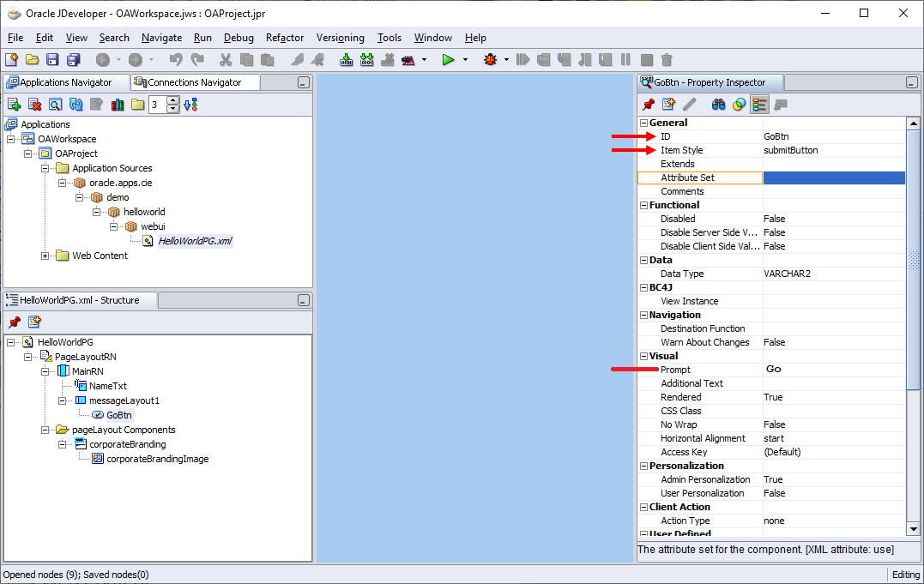Select NameTxt node in Structure tree
This screenshot has height=584, width=924.
(108, 386)
